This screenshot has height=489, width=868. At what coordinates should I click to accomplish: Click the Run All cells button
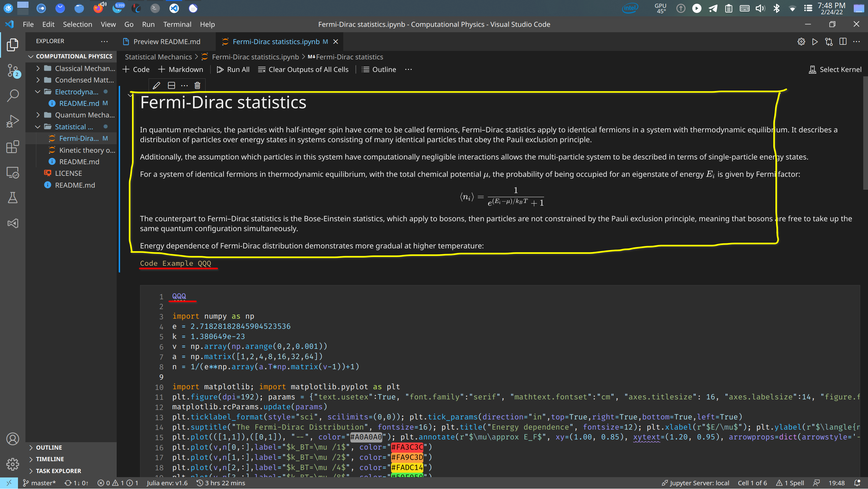(232, 69)
